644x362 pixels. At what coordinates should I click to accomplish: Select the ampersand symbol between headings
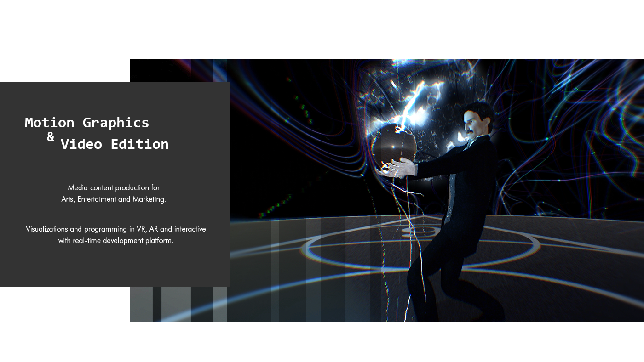click(x=51, y=136)
